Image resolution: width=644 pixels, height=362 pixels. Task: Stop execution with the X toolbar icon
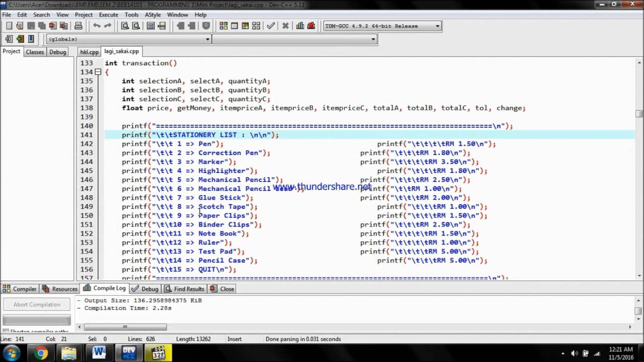285,26
